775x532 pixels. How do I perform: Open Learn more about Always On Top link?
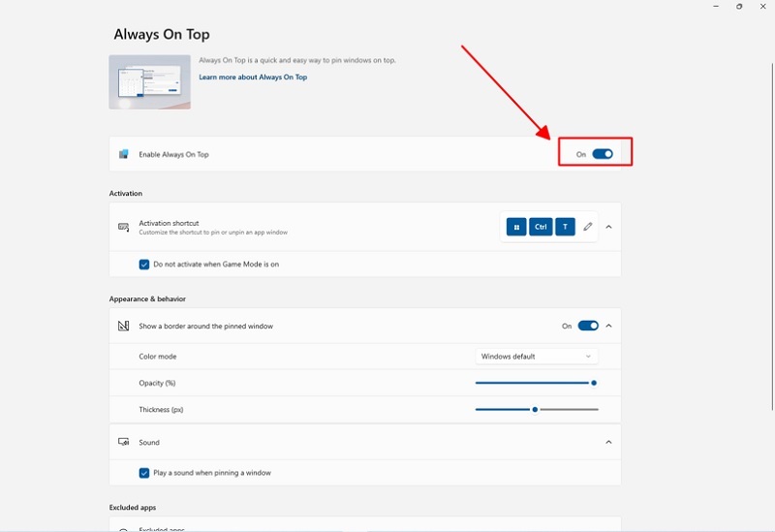coord(253,78)
